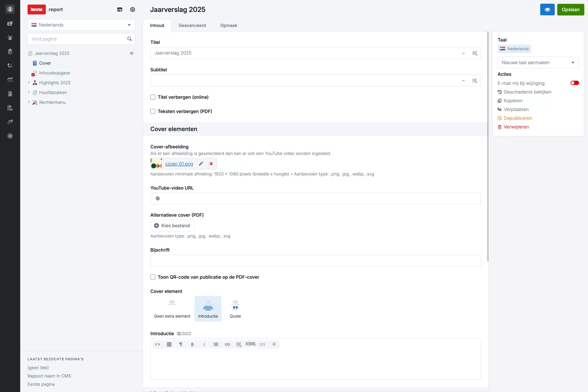Image resolution: width=588 pixels, height=392 pixels.
Task: Open the 'Nieuwe taal aanmaken' dropdown
Action: 538,62
